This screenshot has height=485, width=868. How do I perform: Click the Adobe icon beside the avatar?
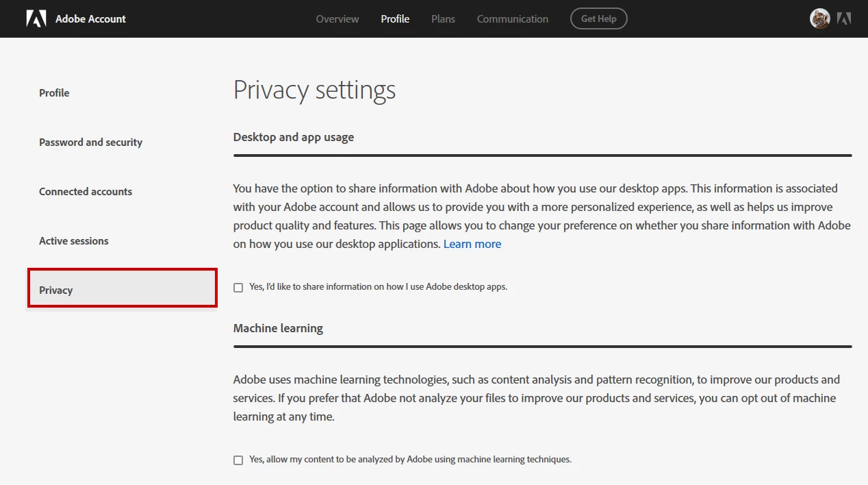click(844, 18)
